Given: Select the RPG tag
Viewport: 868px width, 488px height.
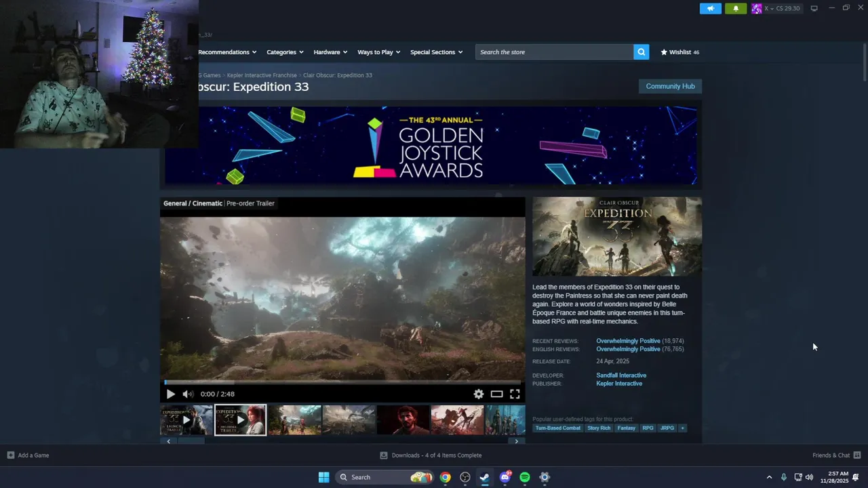Looking at the screenshot, I should [648, 428].
